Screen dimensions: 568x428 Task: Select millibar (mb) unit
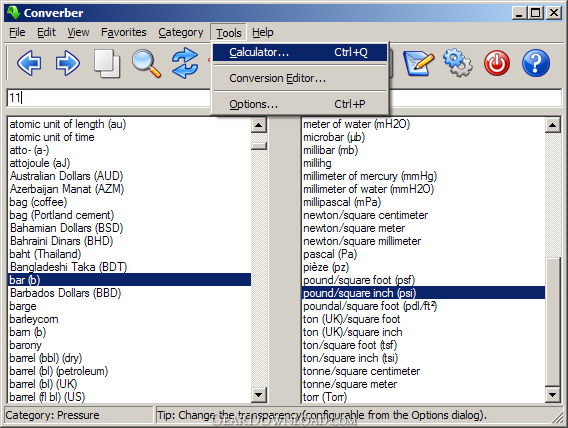330,150
